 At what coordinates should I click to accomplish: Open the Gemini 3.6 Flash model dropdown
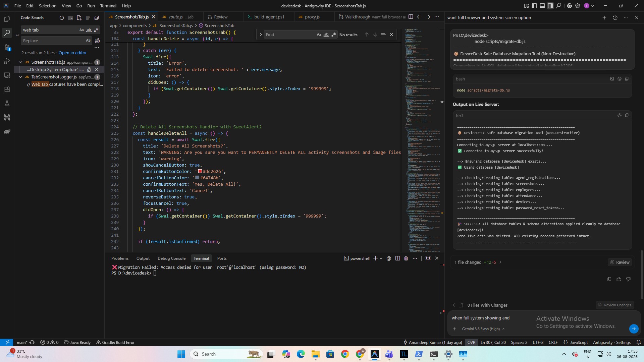pyautogui.click(x=483, y=329)
